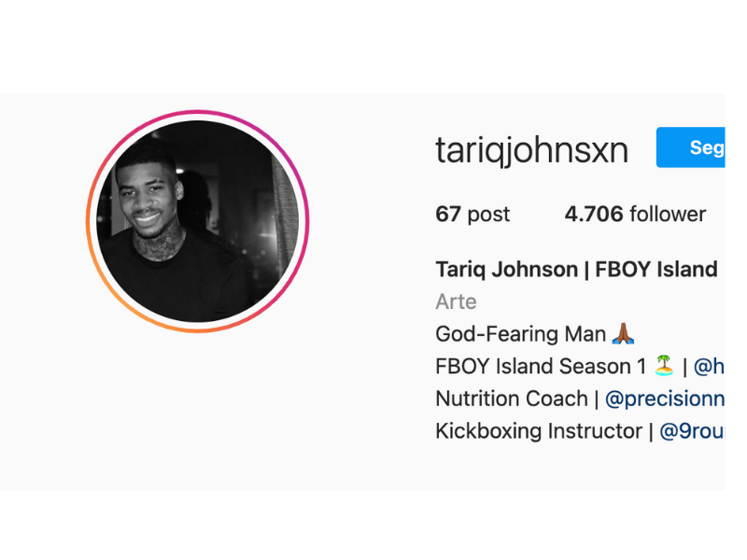This screenshot has height=560, width=747.
Task: Click the Kickboxing Instructor bio text
Action: [x=539, y=431]
